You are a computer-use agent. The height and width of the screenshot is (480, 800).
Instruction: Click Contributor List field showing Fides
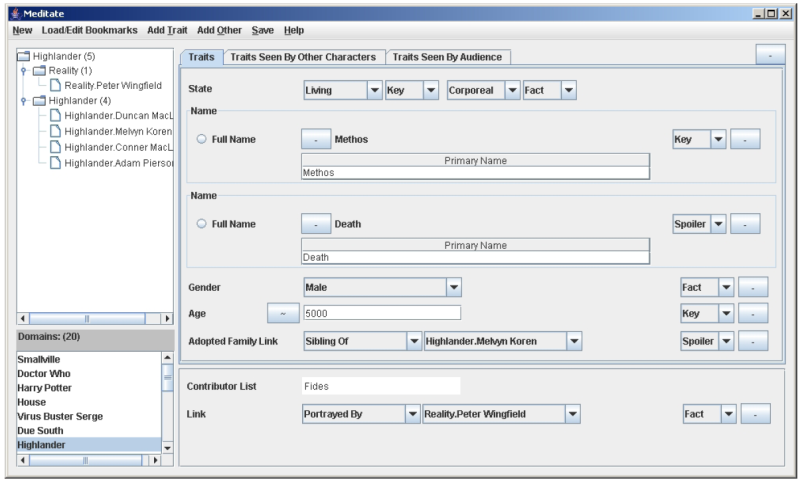click(x=381, y=386)
